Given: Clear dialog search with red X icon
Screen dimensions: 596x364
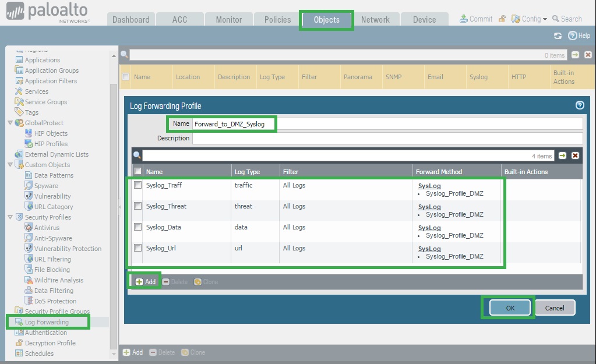Looking at the screenshot, I should tap(575, 156).
